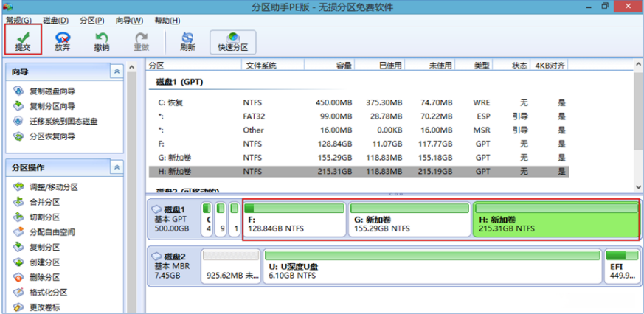
Task: Open the 帮助(H) menu
Action: tap(167, 20)
